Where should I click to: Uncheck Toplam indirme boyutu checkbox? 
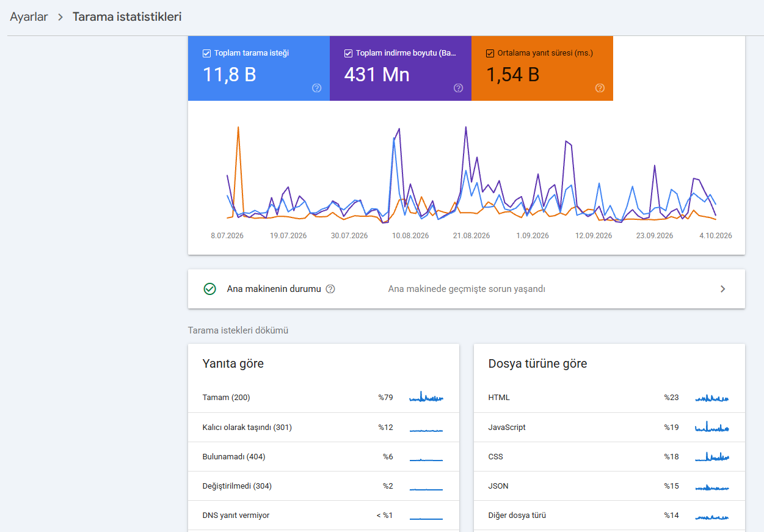point(348,53)
